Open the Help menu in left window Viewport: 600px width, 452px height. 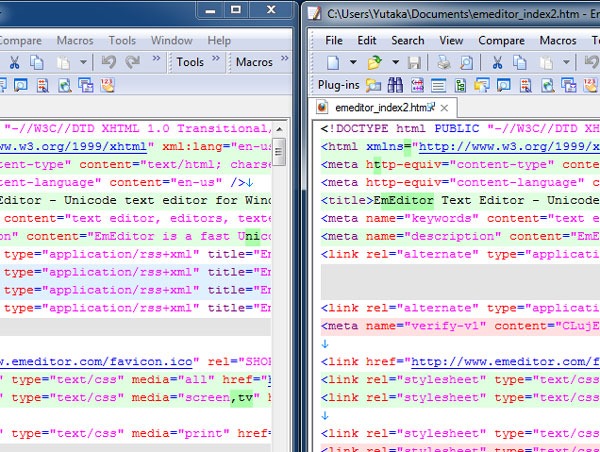coord(219,41)
